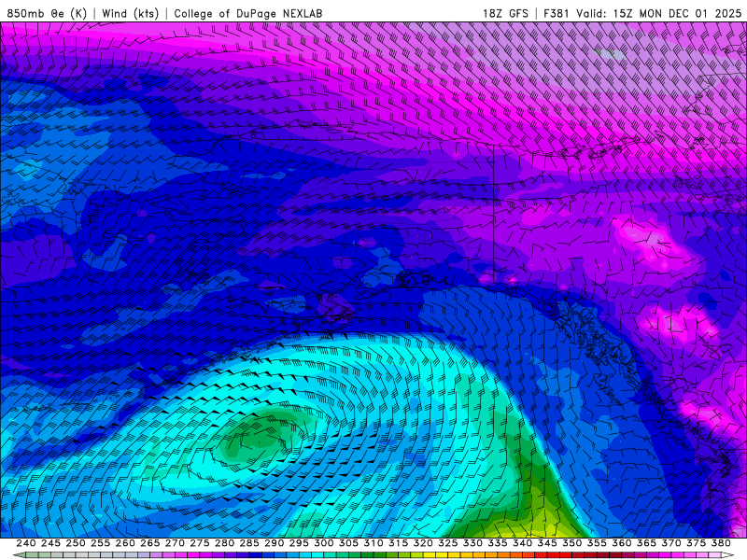Viewport: 747px width, 560px height.
Task: Select the 345 label on the color scale
Action: coord(547,543)
